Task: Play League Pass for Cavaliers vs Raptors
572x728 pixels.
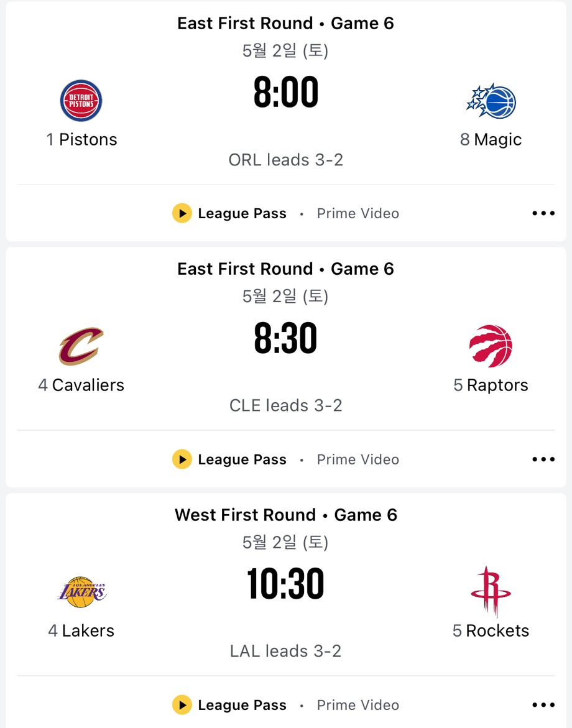Action: point(229,459)
